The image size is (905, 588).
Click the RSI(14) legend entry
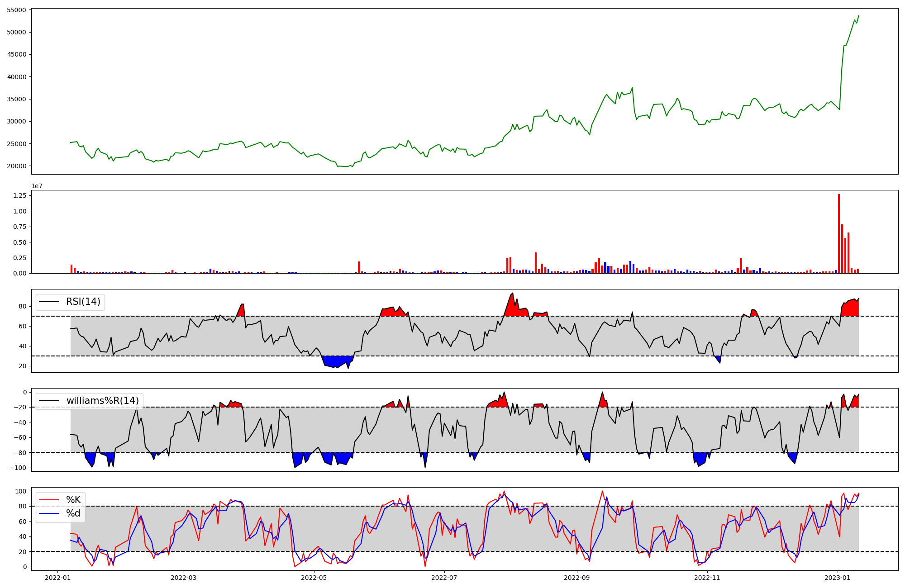tap(83, 302)
